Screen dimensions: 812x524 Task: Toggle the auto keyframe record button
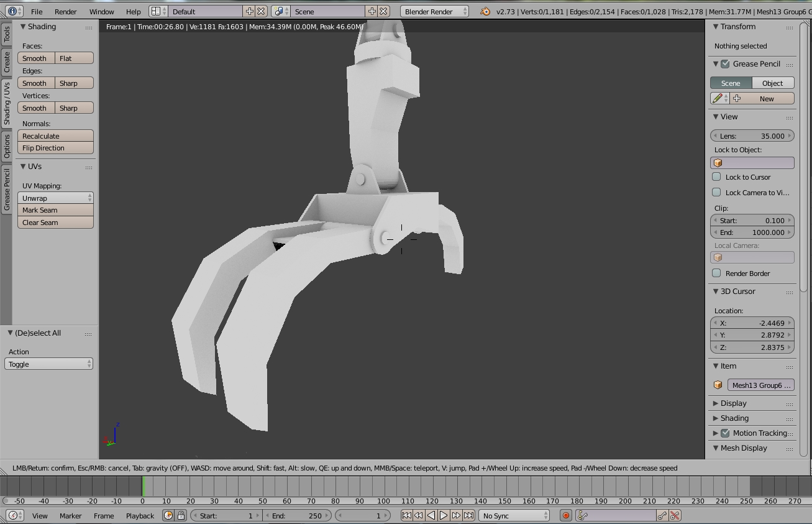pos(565,515)
